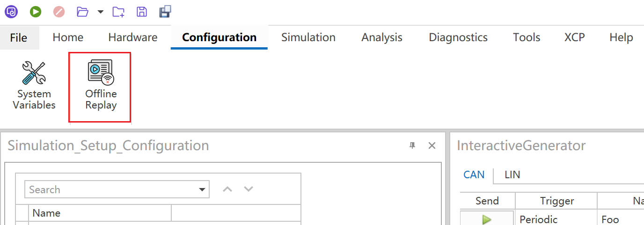Screen dimensions: 644x225
Task: Click the green Start run icon
Action: pos(36,12)
